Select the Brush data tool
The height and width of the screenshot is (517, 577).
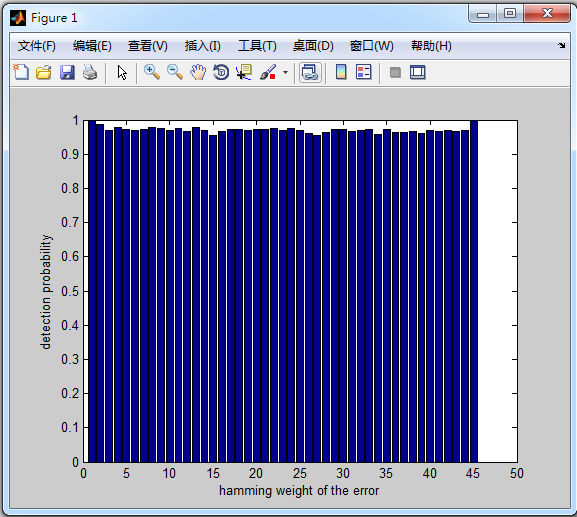click(x=268, y=72)
